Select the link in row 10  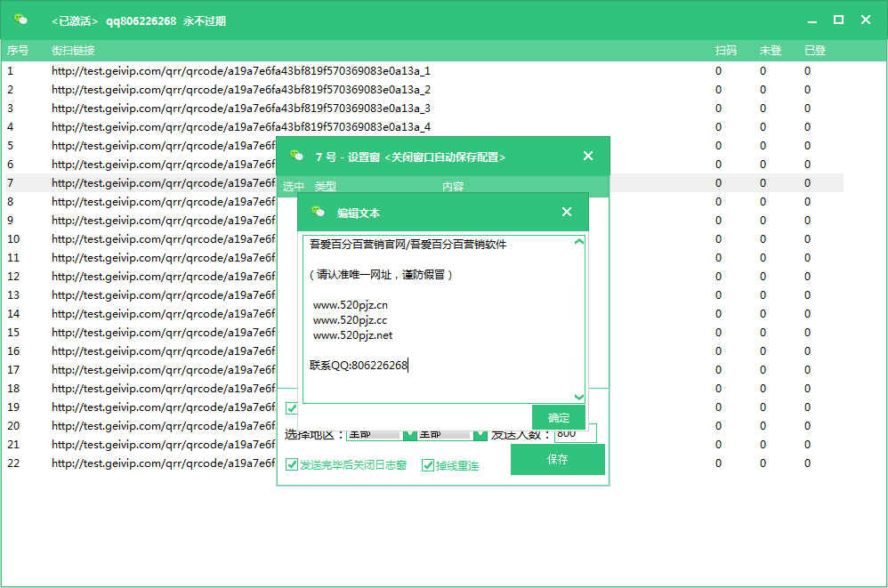tap(163, 238)
